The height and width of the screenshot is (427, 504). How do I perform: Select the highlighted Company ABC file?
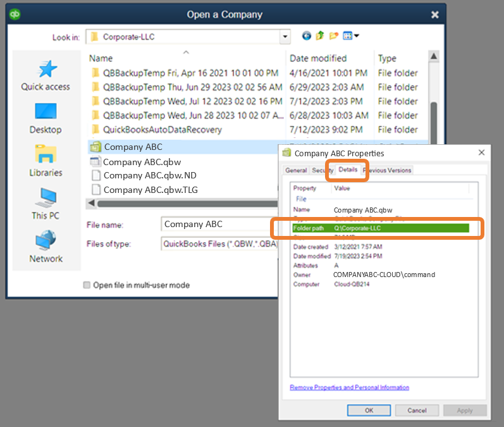coord(183,147)
